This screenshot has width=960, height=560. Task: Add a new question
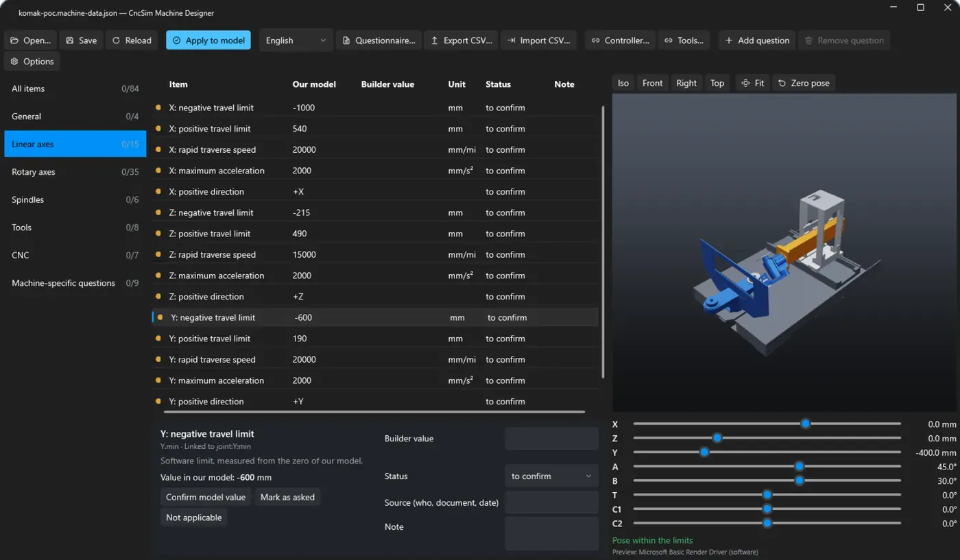757,40
